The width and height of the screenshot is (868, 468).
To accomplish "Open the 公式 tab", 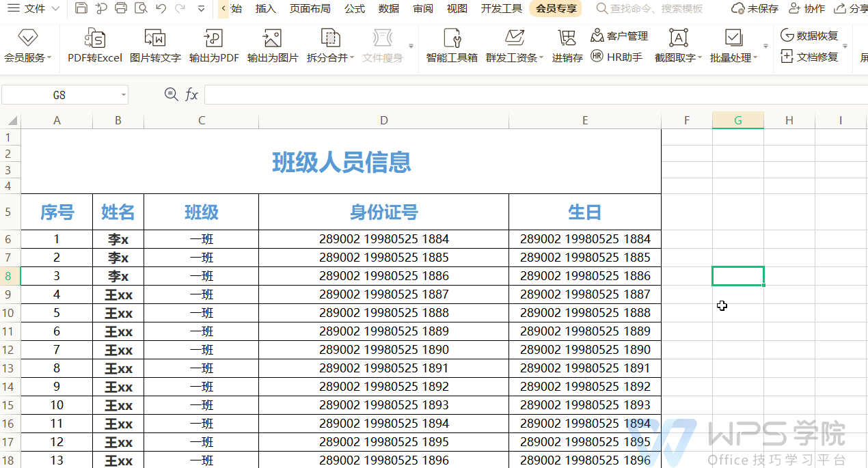I will pyautogui.click(x=355, y=8).
